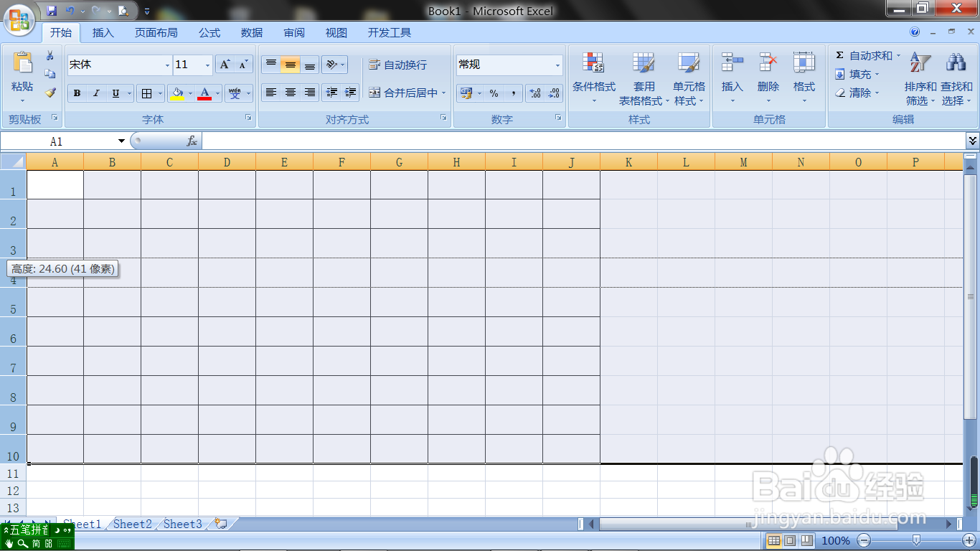980x551 pixels.
Task: Increase indent
Action: [350, 93]
